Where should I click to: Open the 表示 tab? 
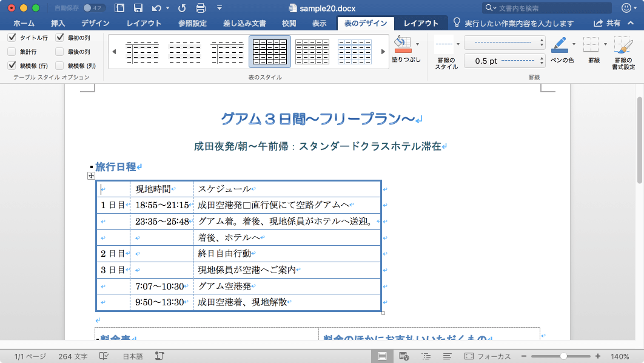point(319,24)
